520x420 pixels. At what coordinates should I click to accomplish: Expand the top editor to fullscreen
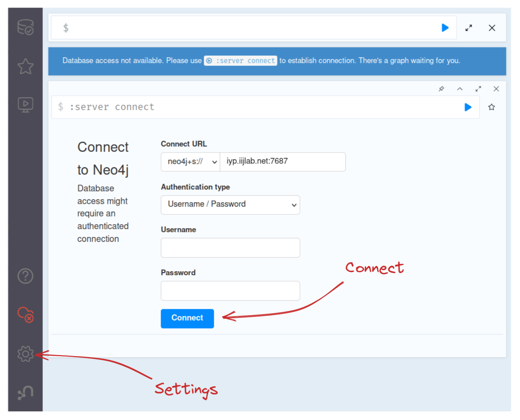pos(469,28)
